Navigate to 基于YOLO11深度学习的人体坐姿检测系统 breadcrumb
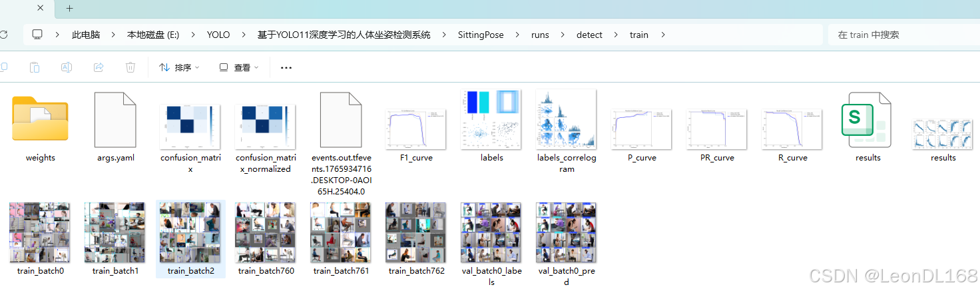 click(344, 35)
